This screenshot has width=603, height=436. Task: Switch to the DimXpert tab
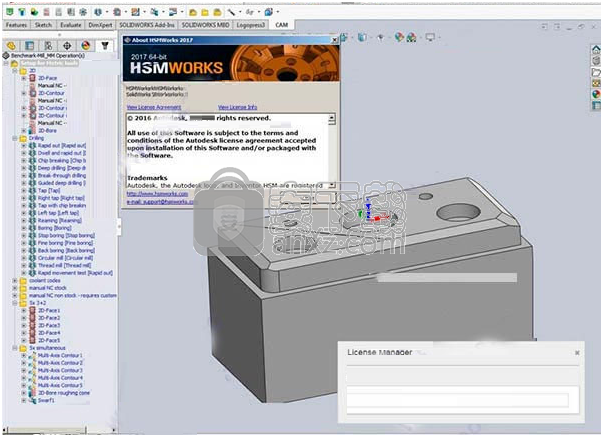[x=100, y=25]
